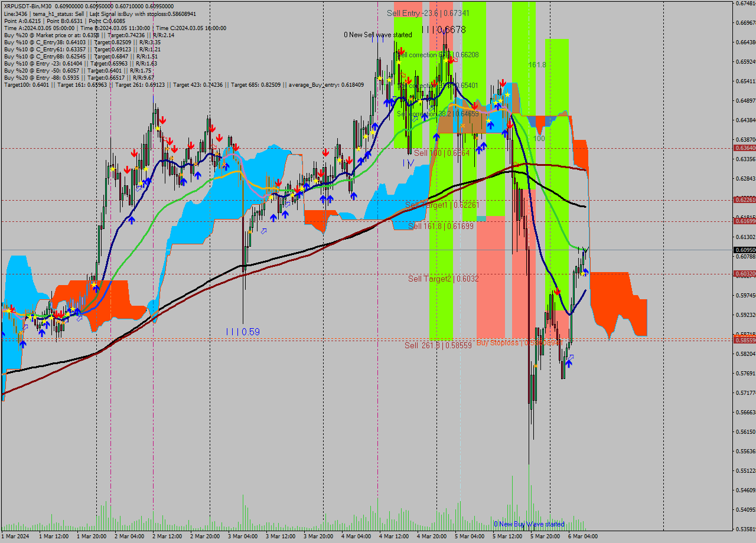Screen dimensions: 756x543
Task: Select the '2 Mar 04:00' time label
Action: pos(129,537)
